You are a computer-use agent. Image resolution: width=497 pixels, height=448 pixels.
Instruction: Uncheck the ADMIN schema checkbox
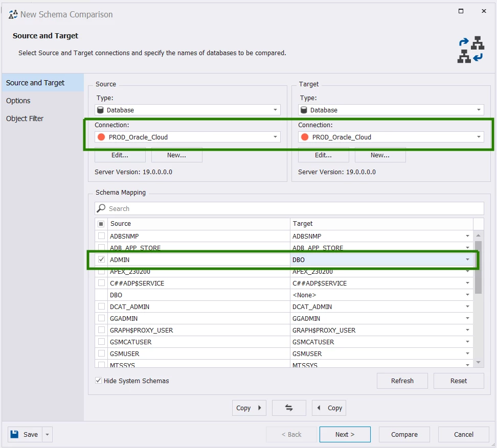(x=101, y=260)
